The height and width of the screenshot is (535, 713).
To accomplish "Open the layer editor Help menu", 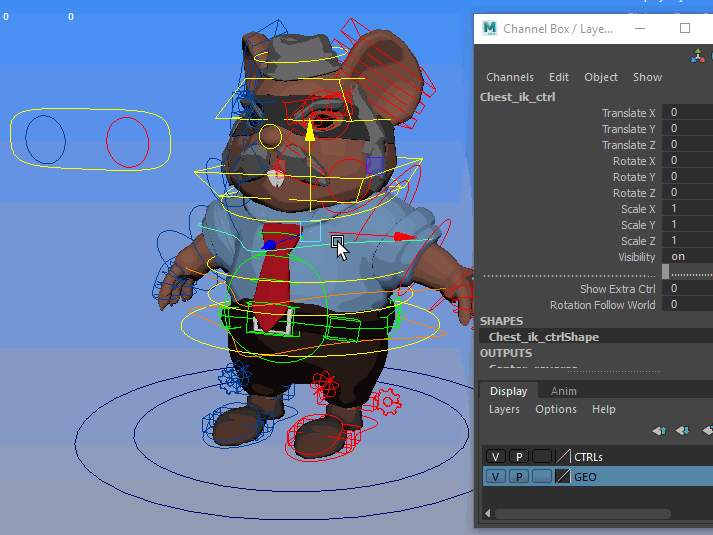I will coord(603,409).
